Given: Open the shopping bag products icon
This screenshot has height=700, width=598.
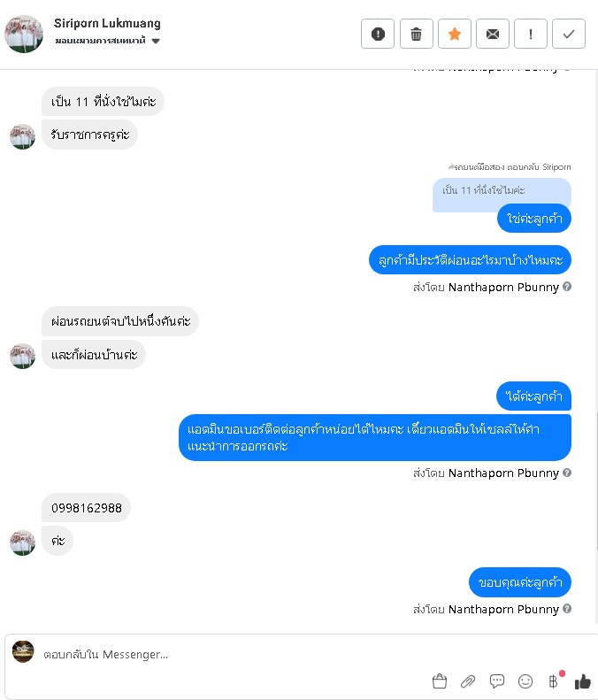Looking at the screenshot, I should coord(440,681).
